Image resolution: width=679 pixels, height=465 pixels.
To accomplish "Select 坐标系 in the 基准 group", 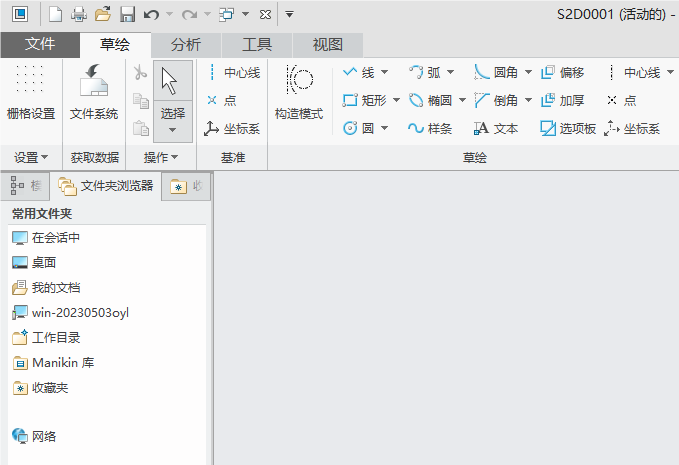I will click(232, 129).
